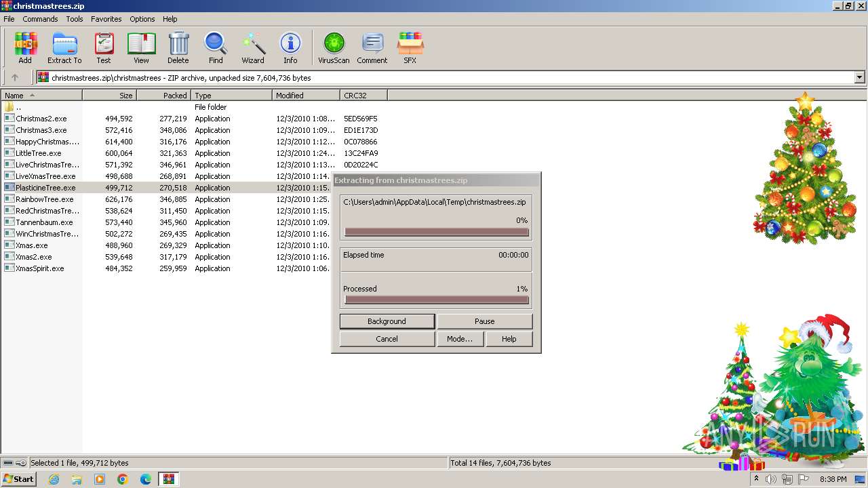This screenshot has height=488, width=868.
Task: Open Microsoft Edge taskbar icon
Action: pos(146,479)
